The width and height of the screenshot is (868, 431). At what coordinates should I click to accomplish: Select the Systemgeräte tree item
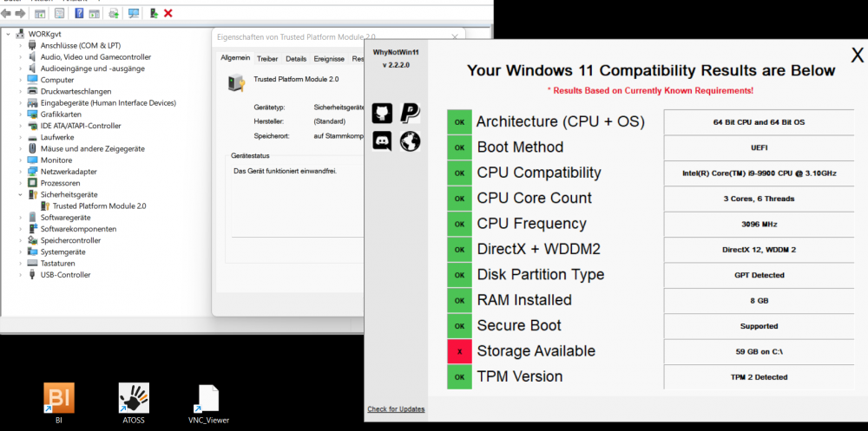62,251
